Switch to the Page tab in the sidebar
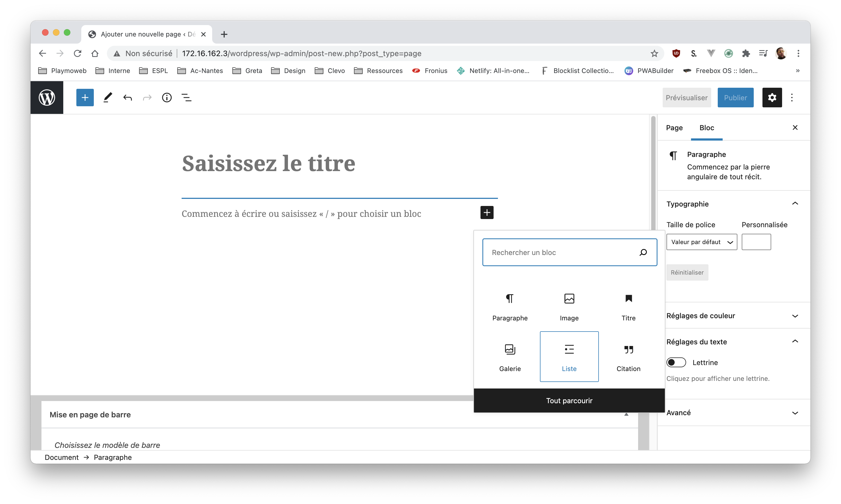 point(674,127)
